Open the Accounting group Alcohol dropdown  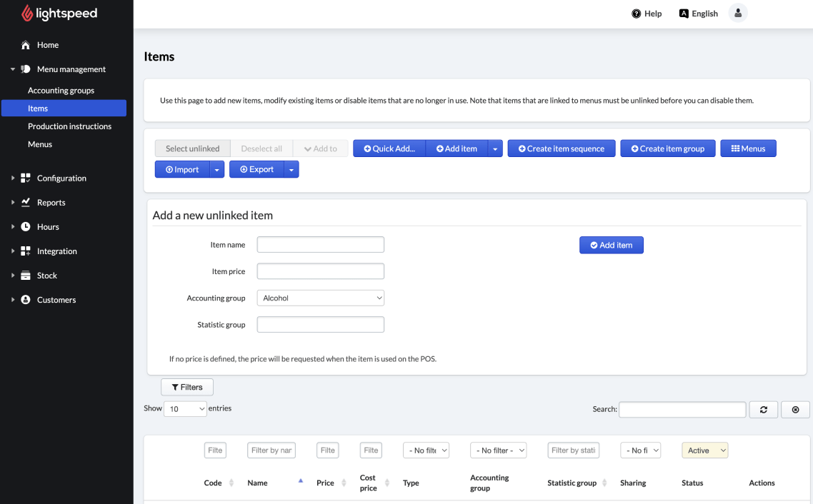321,298
